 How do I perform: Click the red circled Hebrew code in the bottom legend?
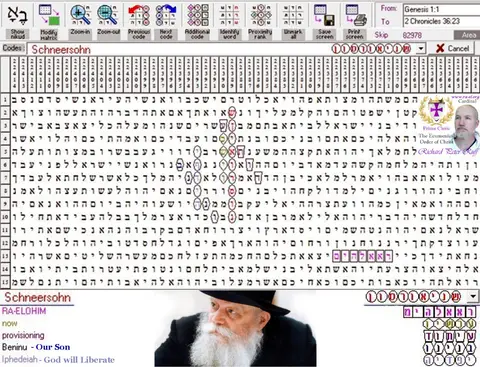pyautogui.click(x=413, y=297)
